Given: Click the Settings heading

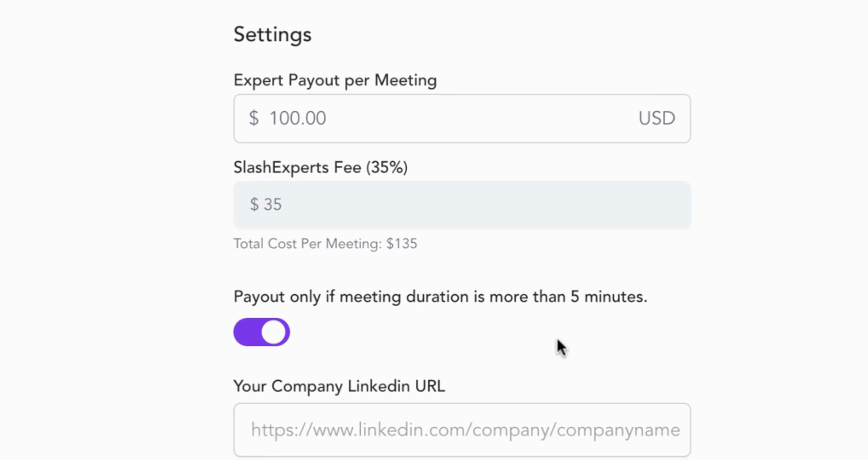Looking at the screenshot, I should coord(273,34).
